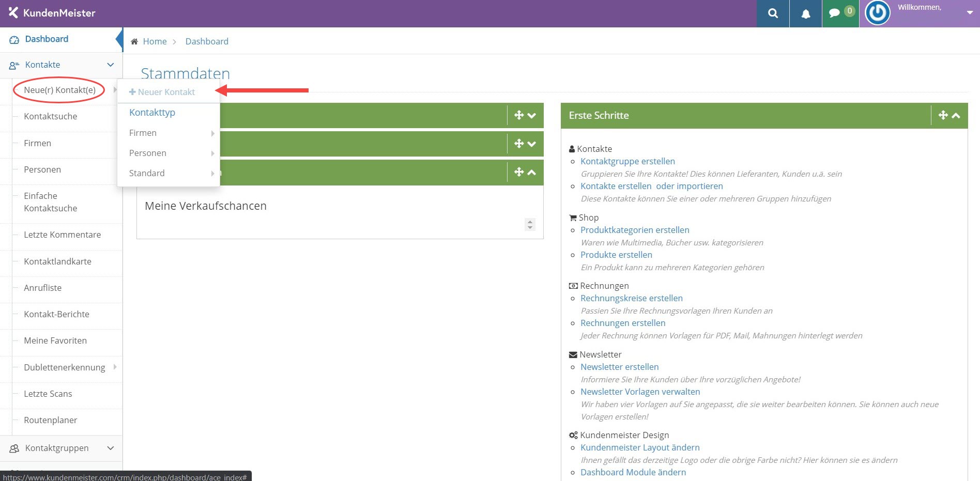Viewport: 980px width, 481px height.
Task: Open Rechnungskreise erstellen link
Action: pyautogui.click(x=631, y=298)
